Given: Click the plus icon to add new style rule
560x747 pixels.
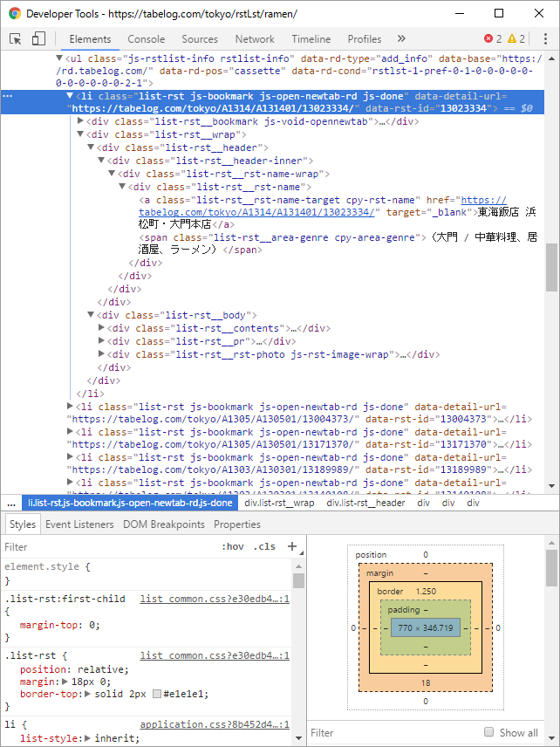Looking at the screenshot, I should 292,546.
